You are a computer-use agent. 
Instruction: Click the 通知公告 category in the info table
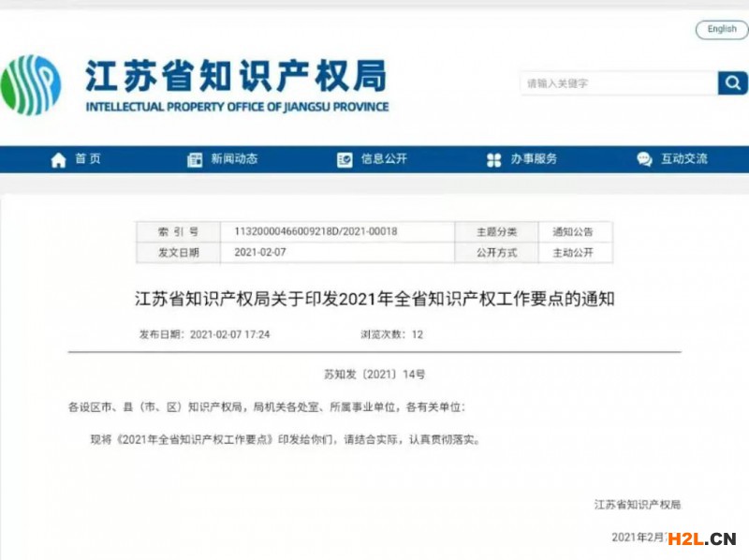pos(572,232)
